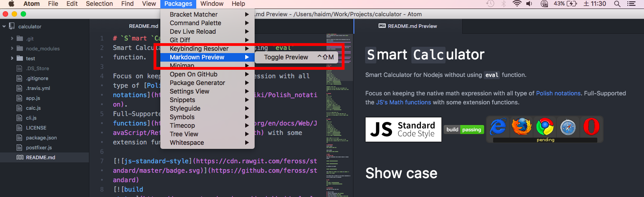Image resolution: width=644 pixels, height=197 pixels.
Task: Open the File menu
Action: click(x=53, y=4)
